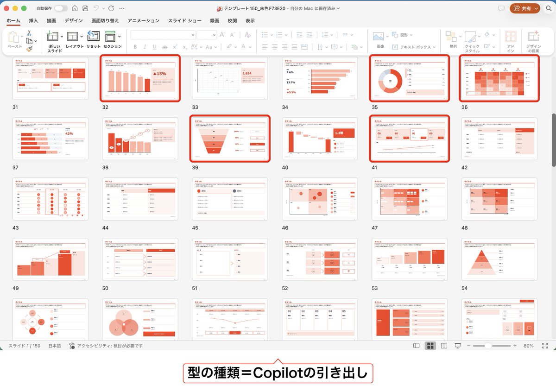Open the comments speech bubble icon
Image resolution: width=556 pixels, height=392 pixels.
501,8
